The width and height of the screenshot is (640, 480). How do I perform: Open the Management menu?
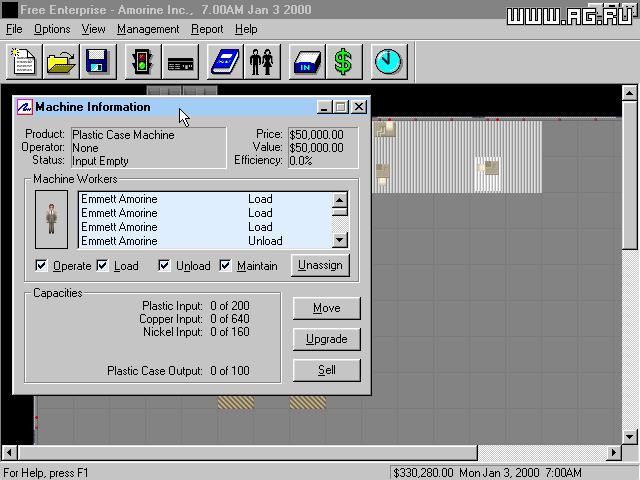[x=148, y=29]
